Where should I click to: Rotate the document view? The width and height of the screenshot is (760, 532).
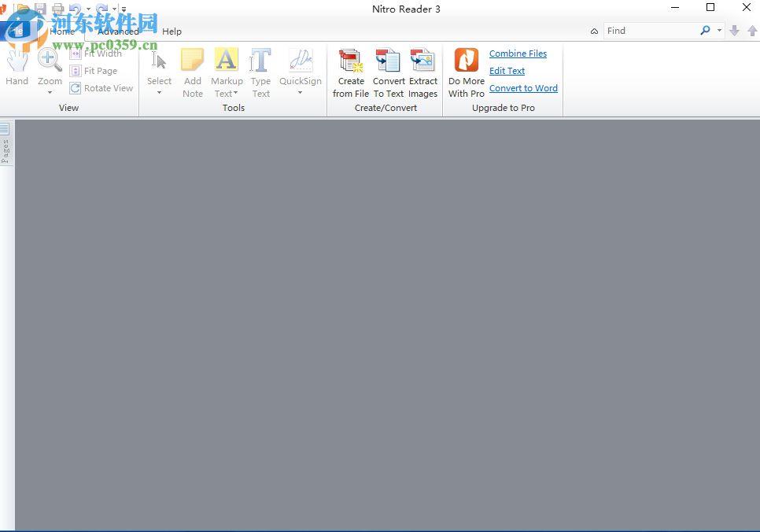coord(101,87)
